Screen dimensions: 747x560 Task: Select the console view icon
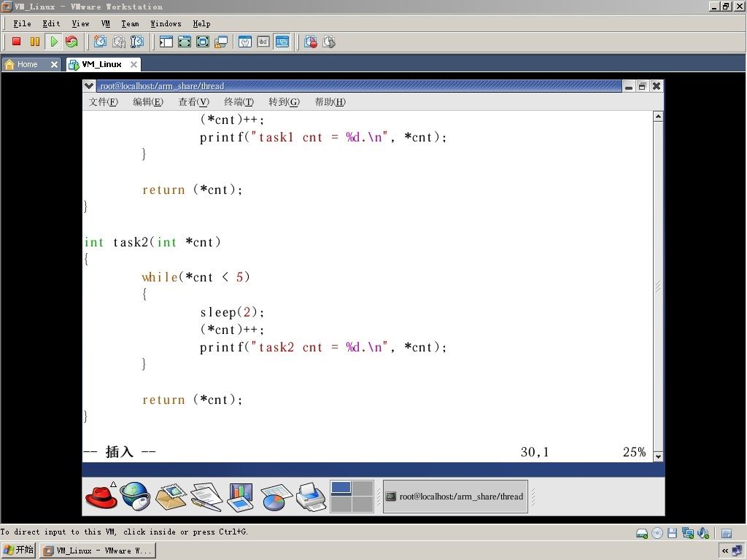pyautogui.click(x=282, y=42)
